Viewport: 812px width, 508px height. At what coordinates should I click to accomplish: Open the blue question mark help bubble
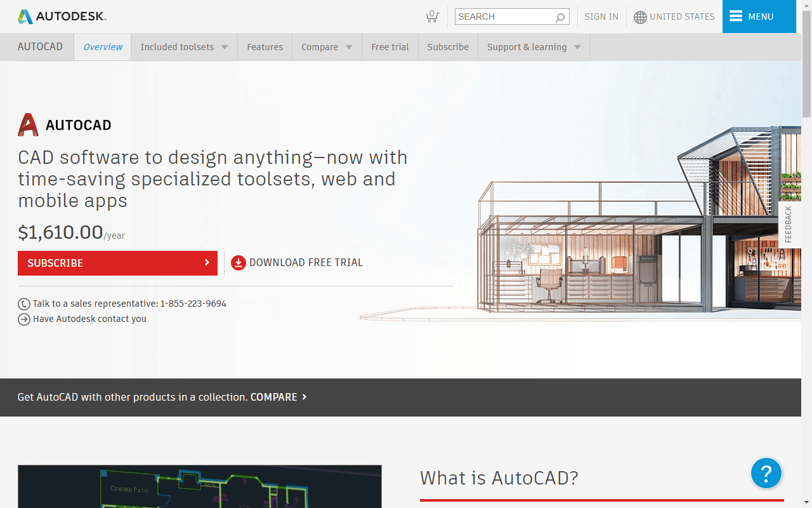pos(766,473)
